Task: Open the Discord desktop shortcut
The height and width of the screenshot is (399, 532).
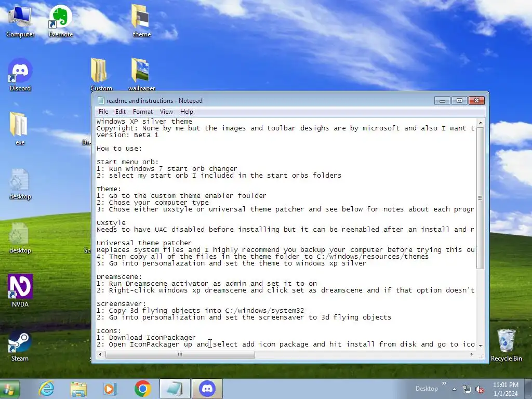Action: (x=20, y=75)
